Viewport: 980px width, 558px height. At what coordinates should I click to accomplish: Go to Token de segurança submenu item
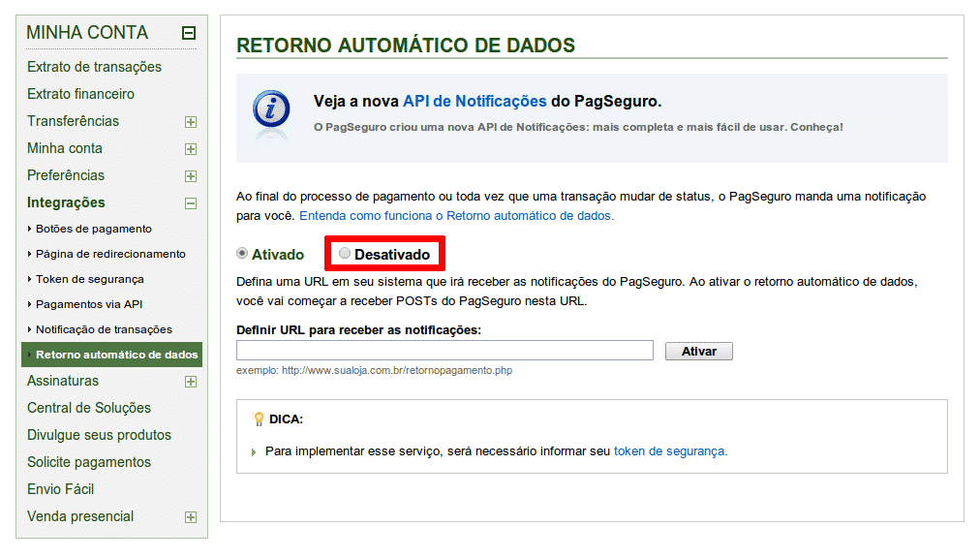click(90, 279)
